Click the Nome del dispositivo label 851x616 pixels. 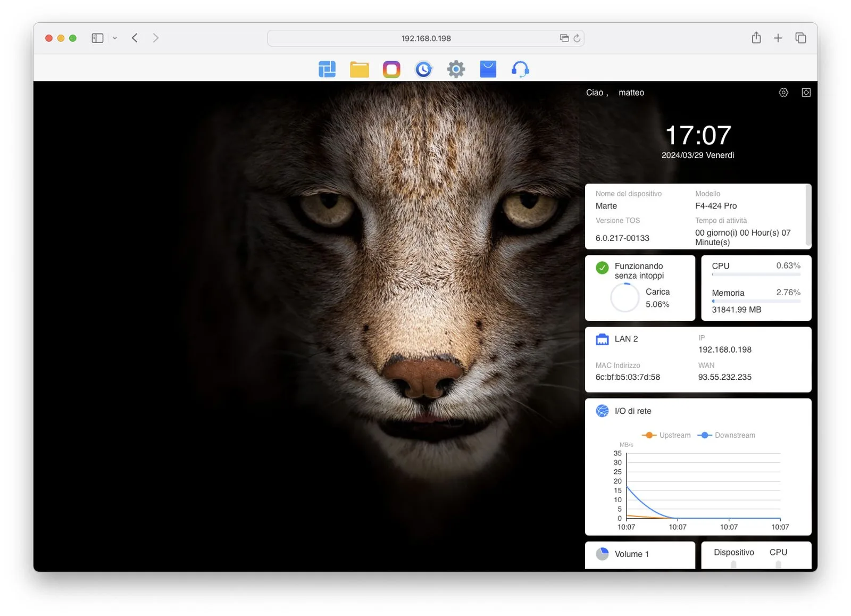(x=629, y=194)
